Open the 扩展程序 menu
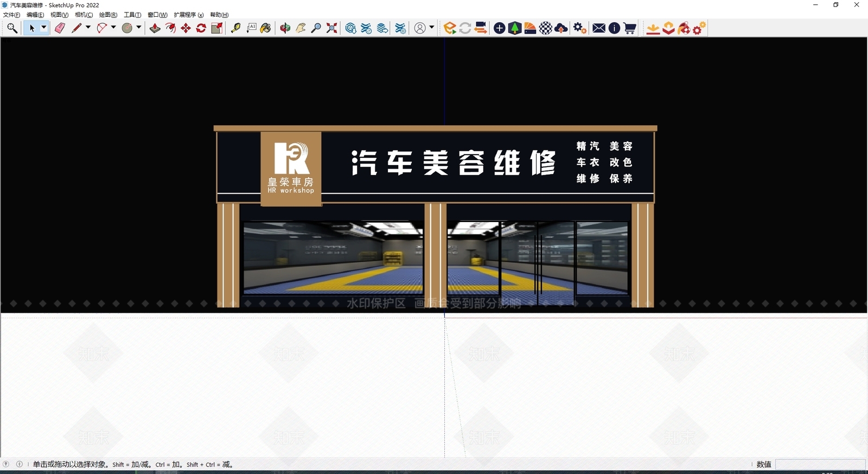The image size is (868, 474). 188,15
